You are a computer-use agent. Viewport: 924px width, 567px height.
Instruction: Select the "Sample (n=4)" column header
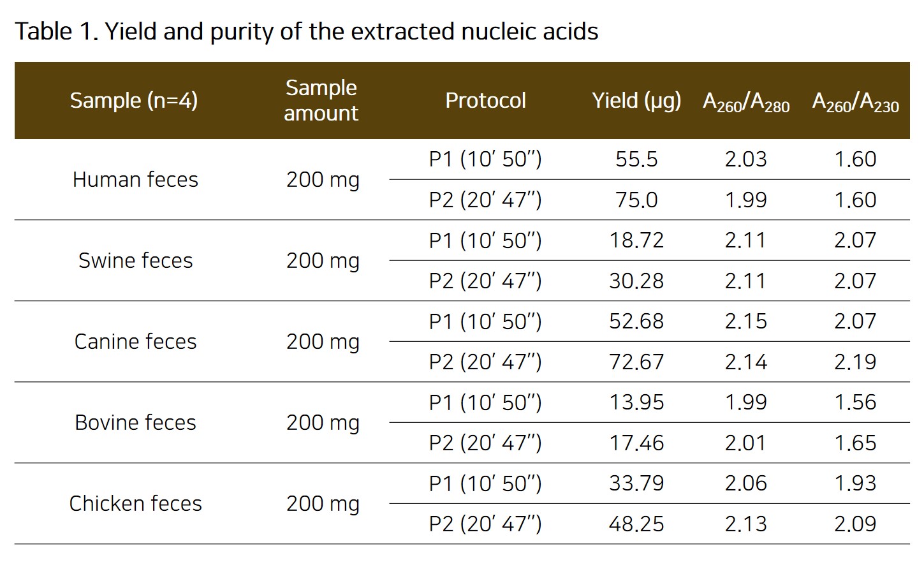[134, 100]
